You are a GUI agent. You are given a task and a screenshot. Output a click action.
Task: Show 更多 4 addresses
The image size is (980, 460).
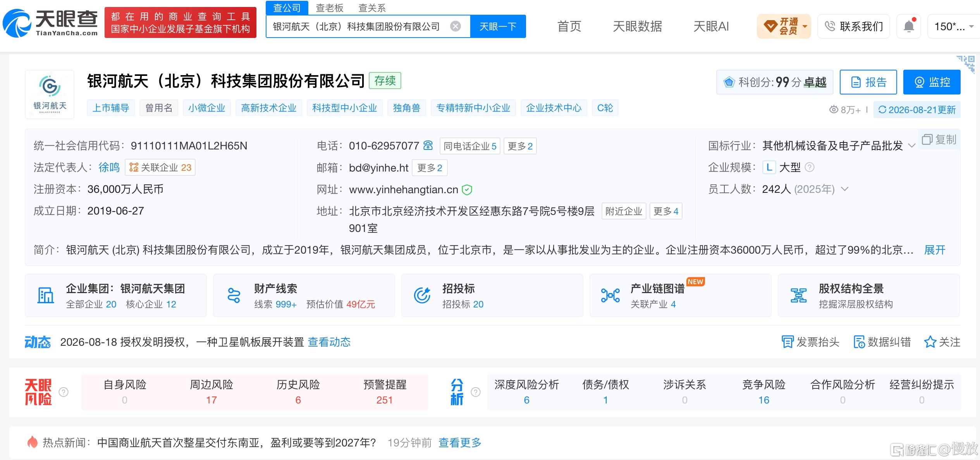tap(666, 211)
